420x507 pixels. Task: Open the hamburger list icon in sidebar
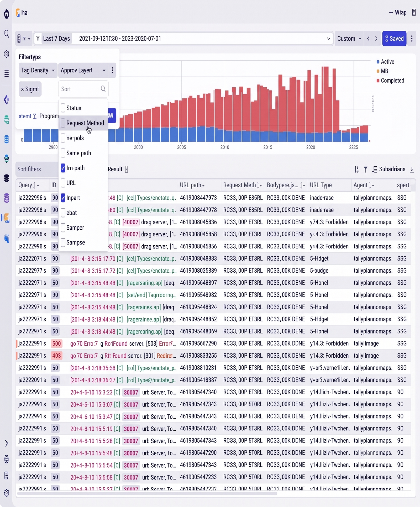[x=7, y=73]
